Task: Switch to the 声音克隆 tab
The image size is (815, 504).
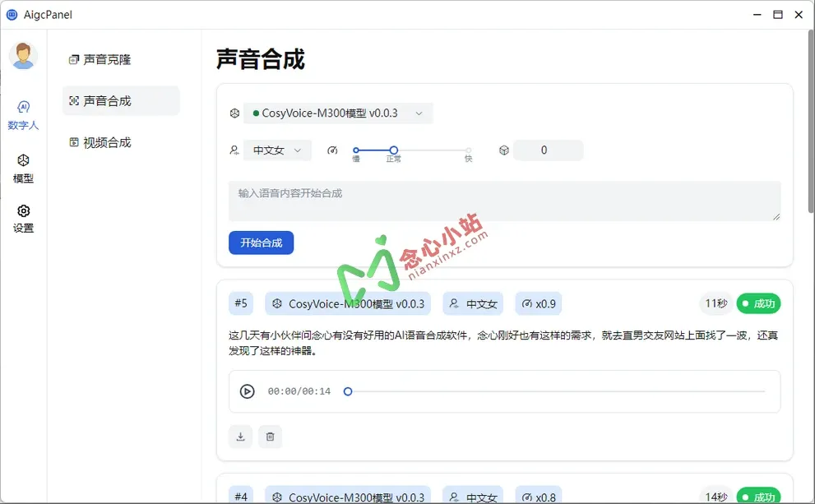Action: coord(104,58)
